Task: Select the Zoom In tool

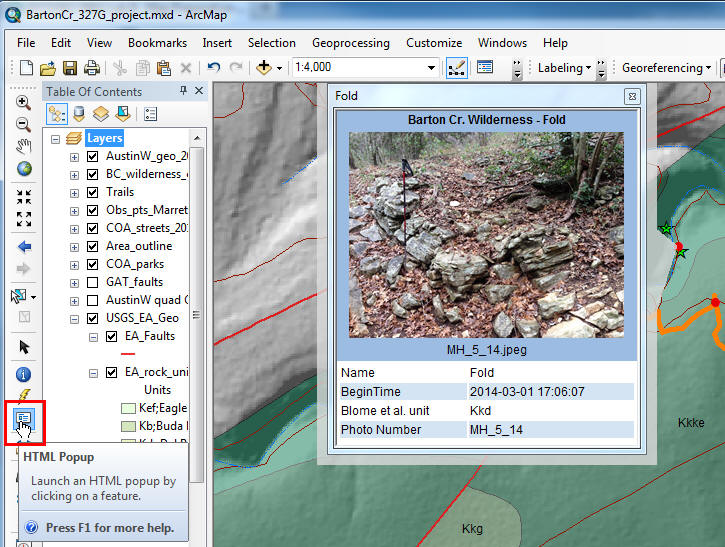Action: pyautogui.click(x=24, y=102)
